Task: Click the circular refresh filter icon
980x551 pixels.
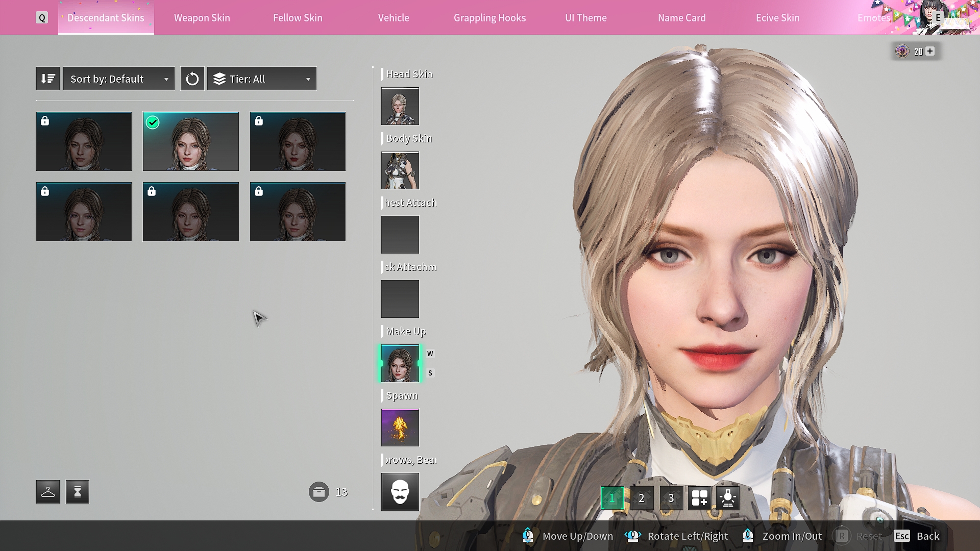Action: (192, 79)
